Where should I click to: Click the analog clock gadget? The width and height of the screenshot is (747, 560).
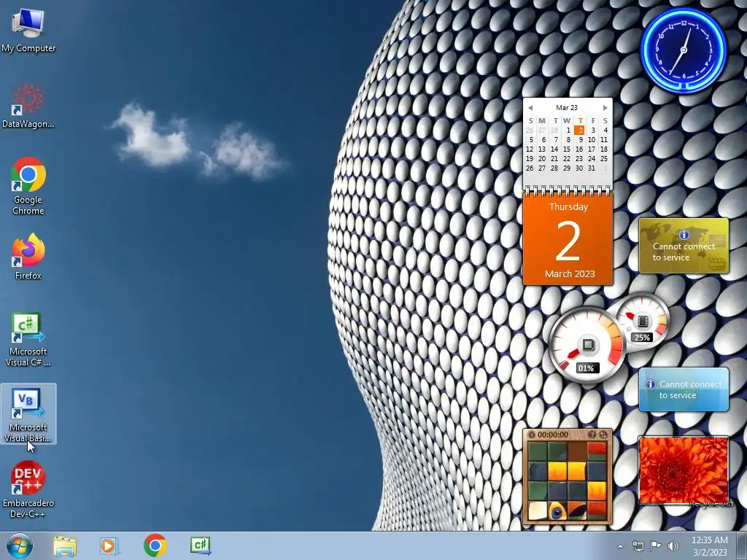tap(684, 50)
